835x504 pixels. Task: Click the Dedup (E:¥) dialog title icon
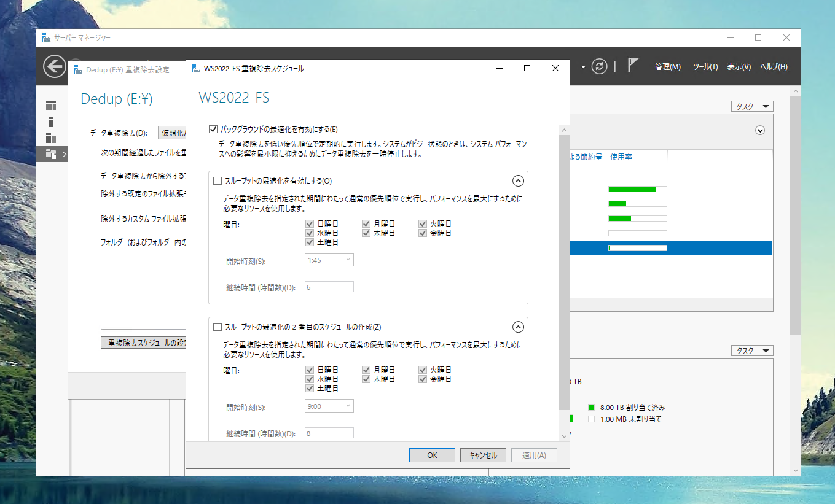pos(77,69)
